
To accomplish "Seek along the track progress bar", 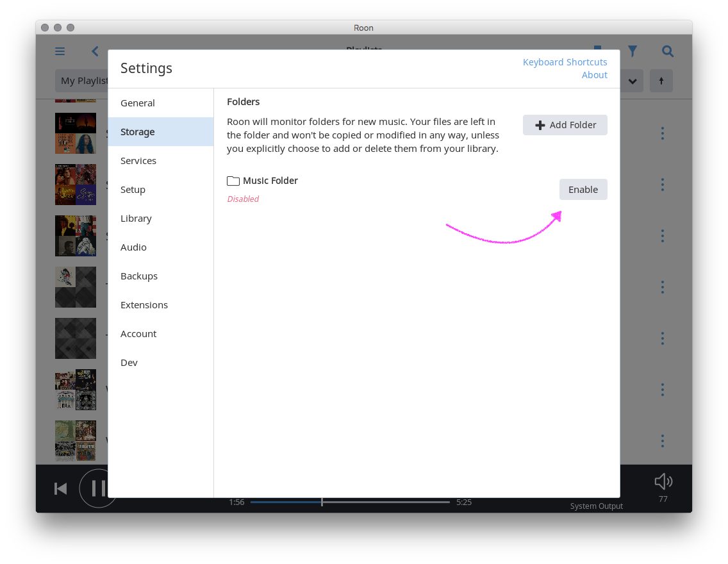I will click(350, 502).
